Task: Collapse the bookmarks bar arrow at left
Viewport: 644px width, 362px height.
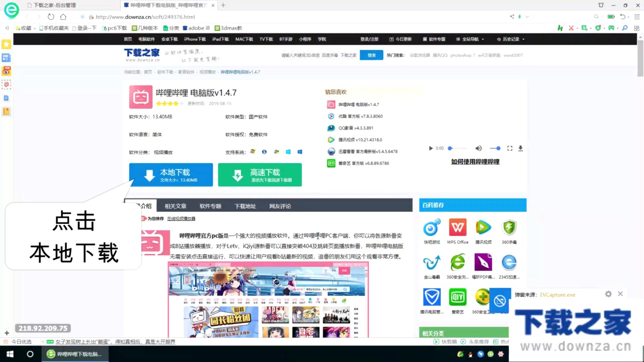Action: tap(7, 28)
